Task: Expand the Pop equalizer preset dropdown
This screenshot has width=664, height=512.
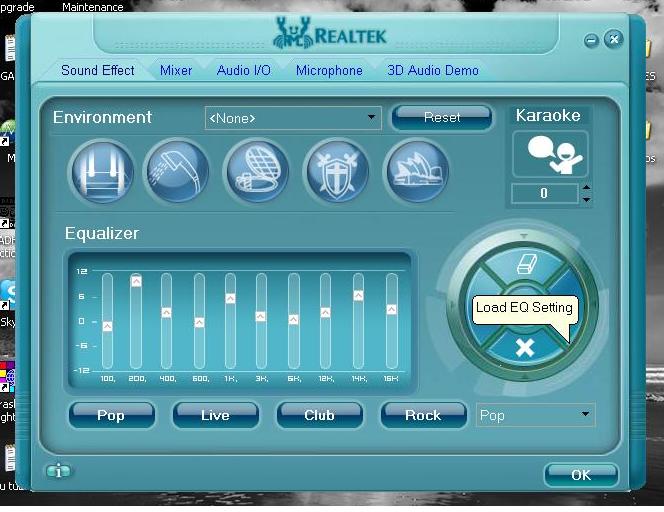Action: point(536,415)
